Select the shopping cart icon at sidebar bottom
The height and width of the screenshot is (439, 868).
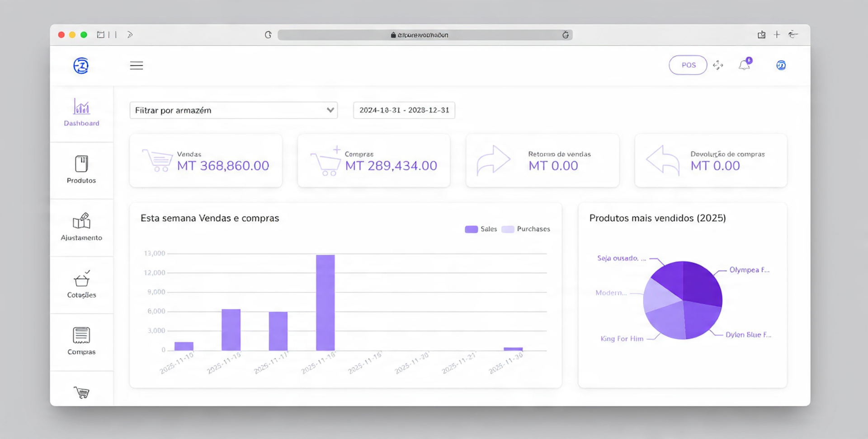pyautogui.click(x=81, y=392)
